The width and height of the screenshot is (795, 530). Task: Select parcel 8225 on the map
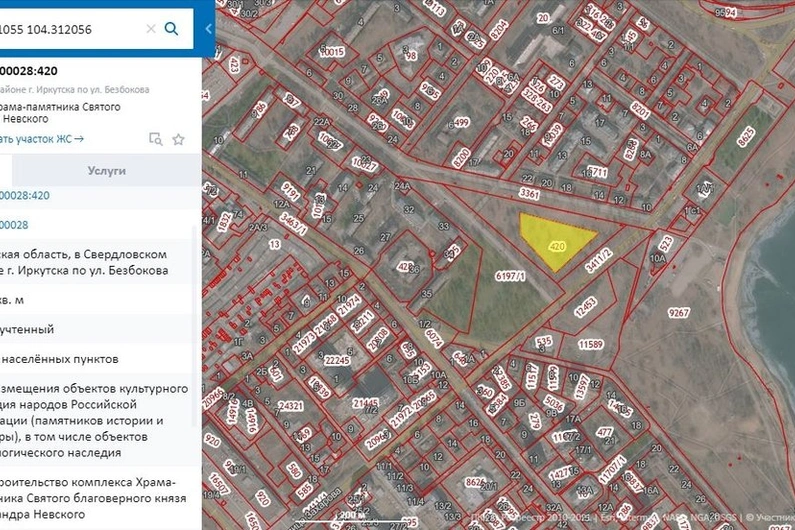(x=746, y=136)
